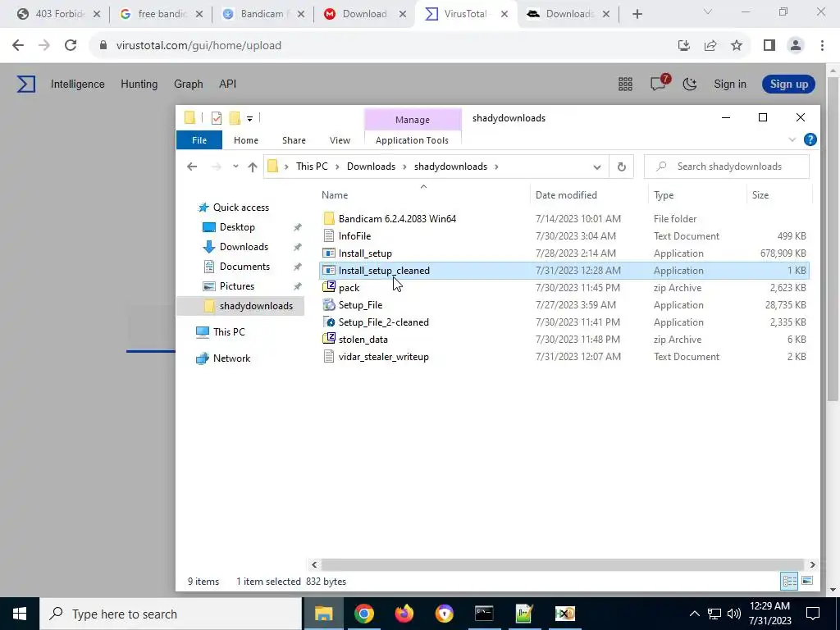
Task: Click Properties icon in quick access toolbar
Action: point(217,118)
